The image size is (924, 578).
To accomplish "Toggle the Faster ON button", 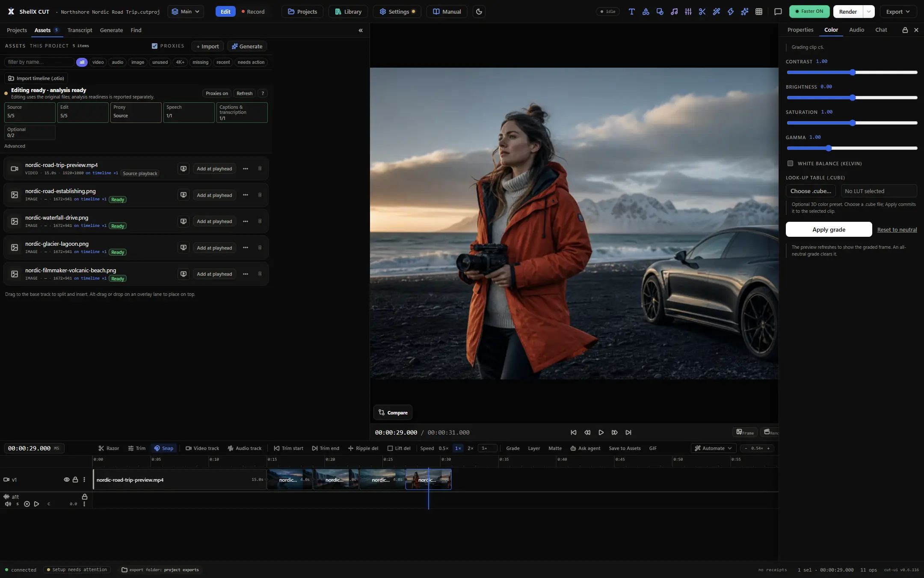I will tap(809, 12).
